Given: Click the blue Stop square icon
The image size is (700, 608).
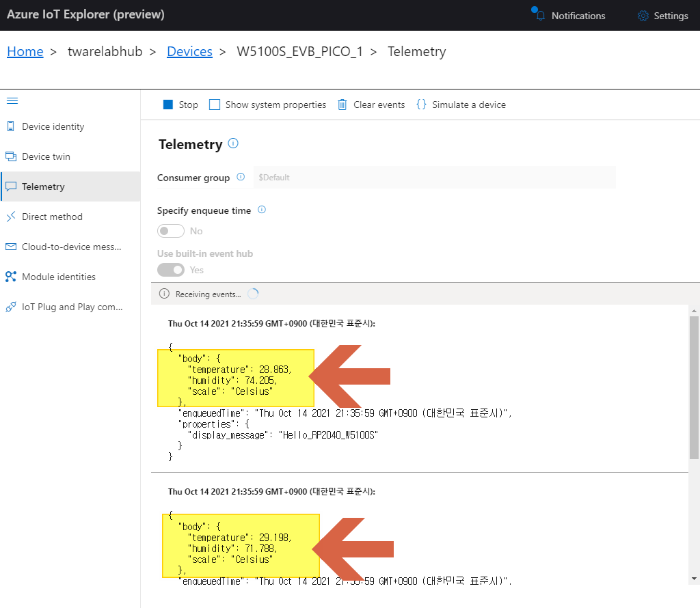Looking at the screenshot, I should [x=168, y=105].
